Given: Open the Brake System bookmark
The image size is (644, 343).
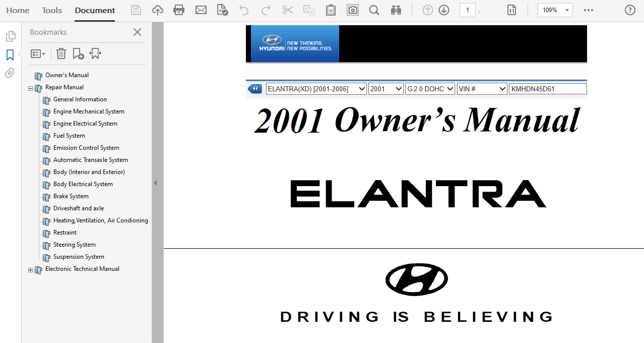Looking at the screenshot, I should [71, 196].
